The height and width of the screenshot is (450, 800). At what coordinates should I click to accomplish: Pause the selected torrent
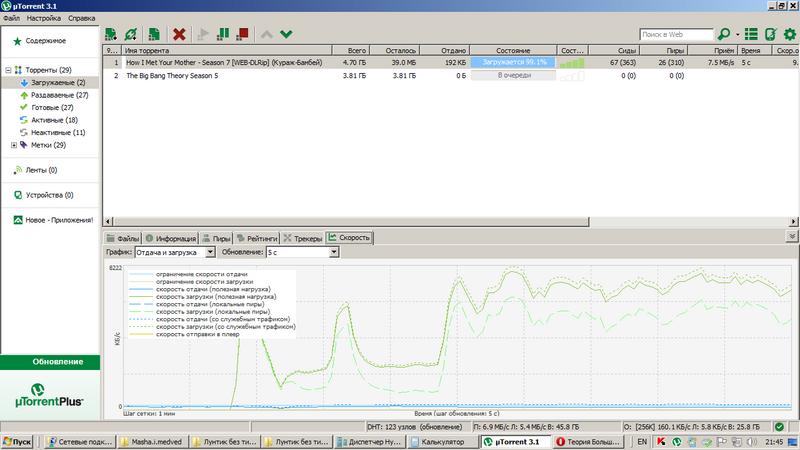point(223,34)
